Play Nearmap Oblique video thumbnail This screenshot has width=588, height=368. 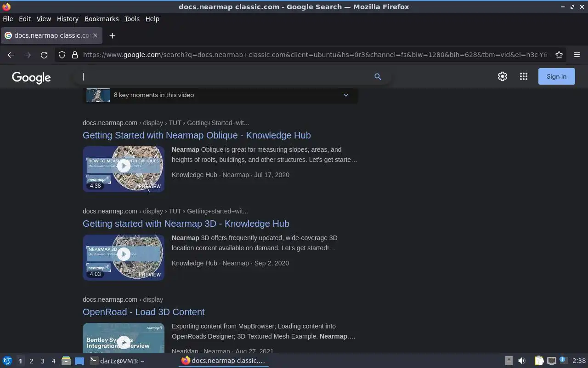[x=124, y=169]
